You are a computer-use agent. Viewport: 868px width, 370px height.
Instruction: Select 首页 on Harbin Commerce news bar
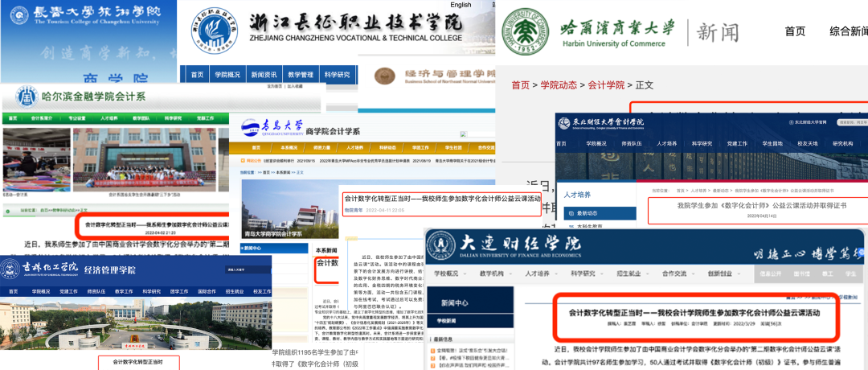point(794,31)
